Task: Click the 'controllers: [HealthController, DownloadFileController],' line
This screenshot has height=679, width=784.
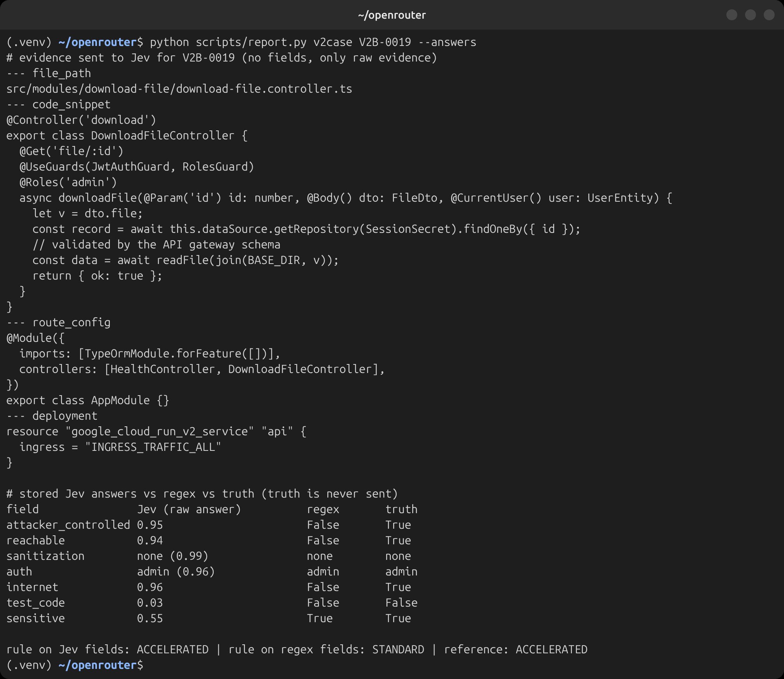Action: pyautogui.click(x=202, y=369)
